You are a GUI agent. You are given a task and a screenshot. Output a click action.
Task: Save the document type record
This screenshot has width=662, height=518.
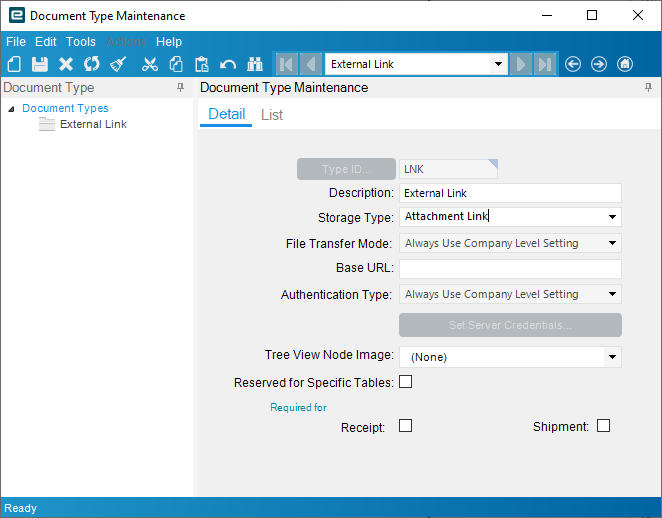[40, 64]
